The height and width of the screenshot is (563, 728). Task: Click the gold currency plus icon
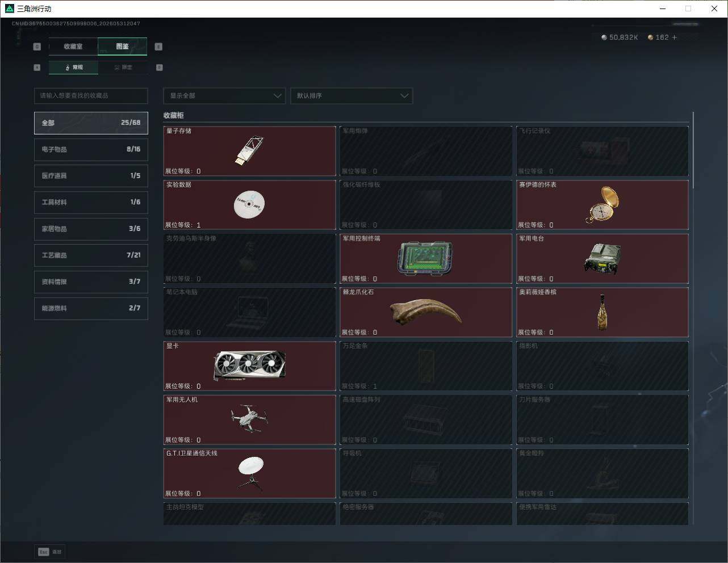pyautogui.click(x=675, y=37)
